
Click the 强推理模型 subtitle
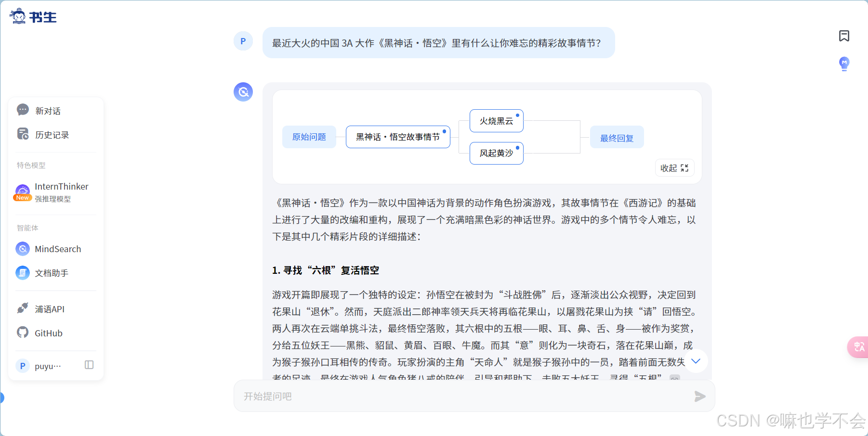click(53, 199)
